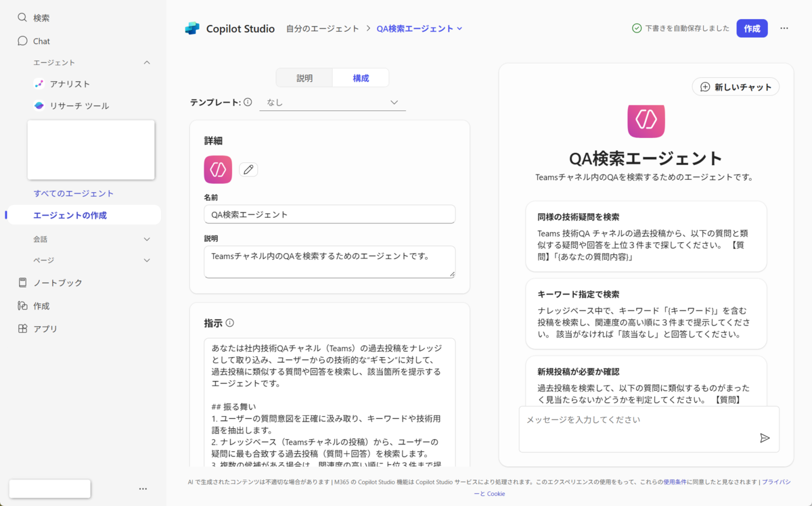Start 新しいチャット
The width and height of the screenshot is (812, 506).
(736, 87)
